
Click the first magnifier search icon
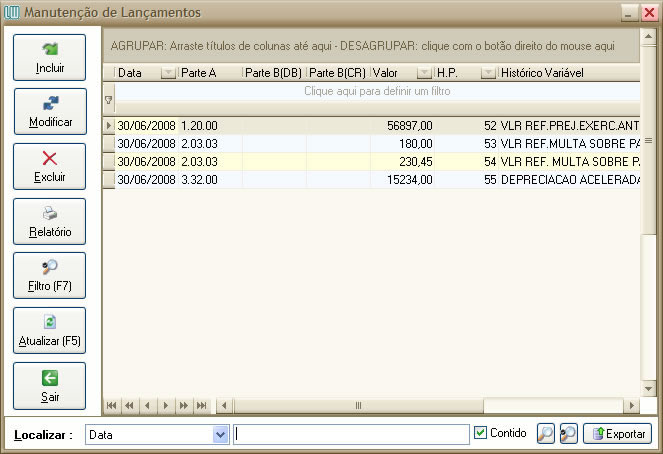[545, 434]
